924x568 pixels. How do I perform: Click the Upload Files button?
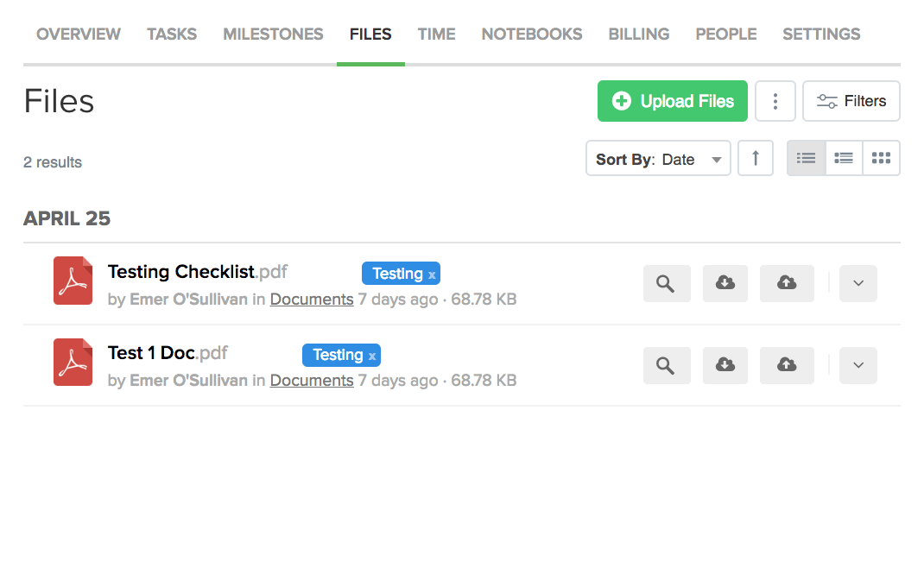click(672, 101)
